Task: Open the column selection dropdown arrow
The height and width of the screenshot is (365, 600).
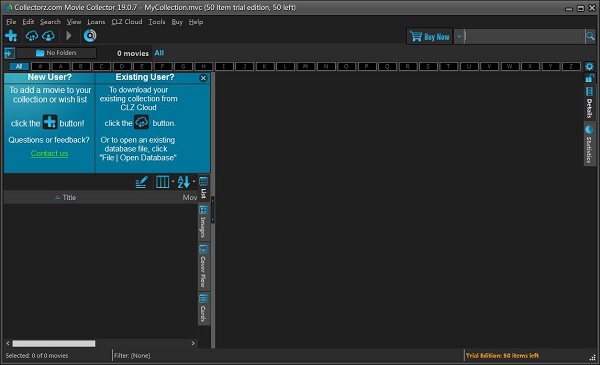Action: tap(173, 182)
